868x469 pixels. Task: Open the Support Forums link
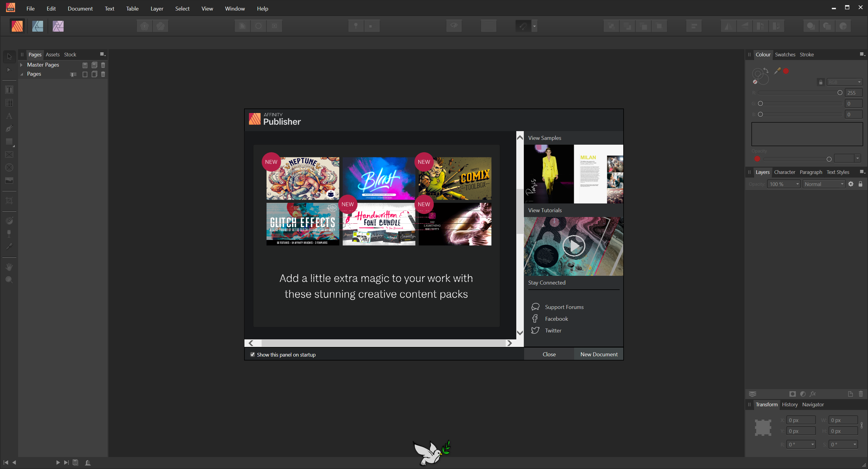[x=564, y=307]
